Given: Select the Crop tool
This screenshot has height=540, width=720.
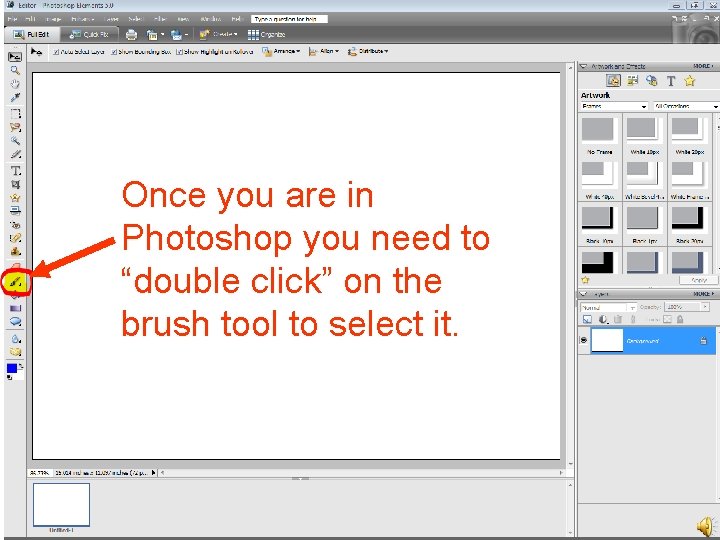Looking at the screenshot, I should 15,185.
